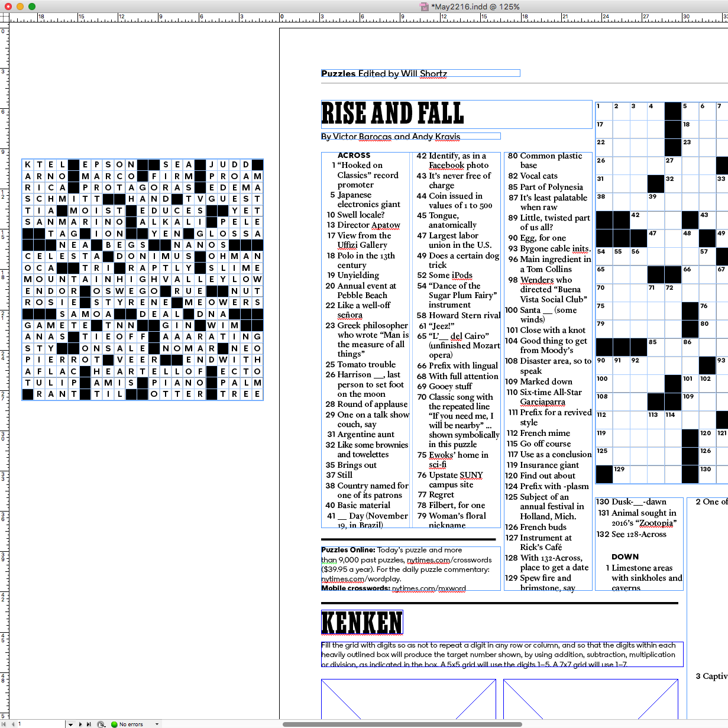This screenshot has width=728, height=728.
Task: Click the green No errors preflight indicator
Action: 114,724
